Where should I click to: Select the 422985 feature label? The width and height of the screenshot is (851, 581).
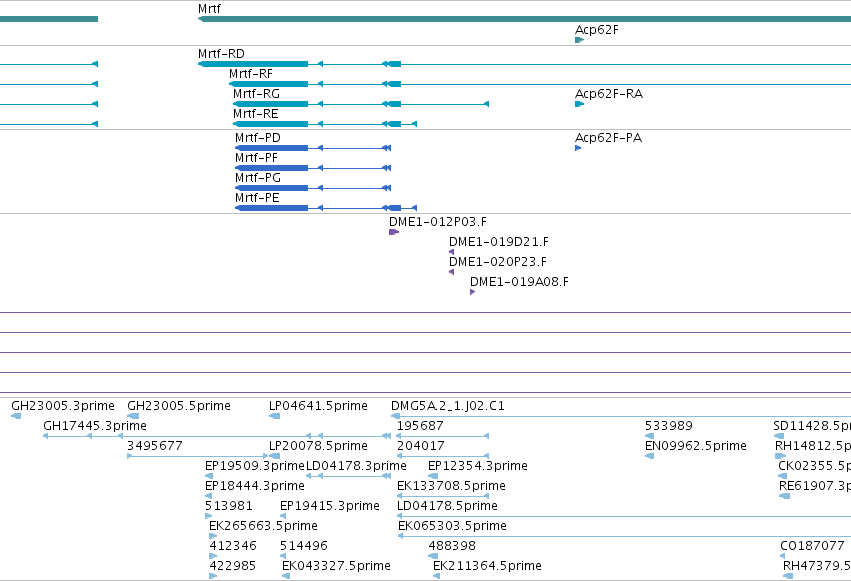[233, 566]
